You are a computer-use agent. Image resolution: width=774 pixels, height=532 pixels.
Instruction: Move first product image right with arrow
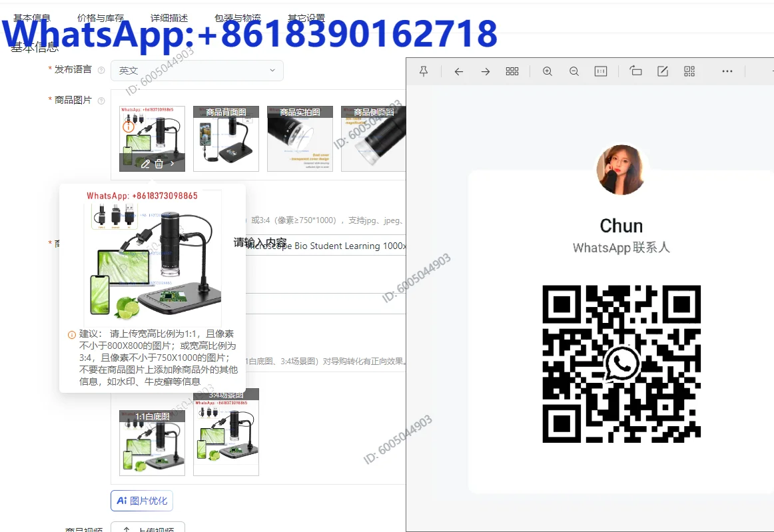click(172, 163)
